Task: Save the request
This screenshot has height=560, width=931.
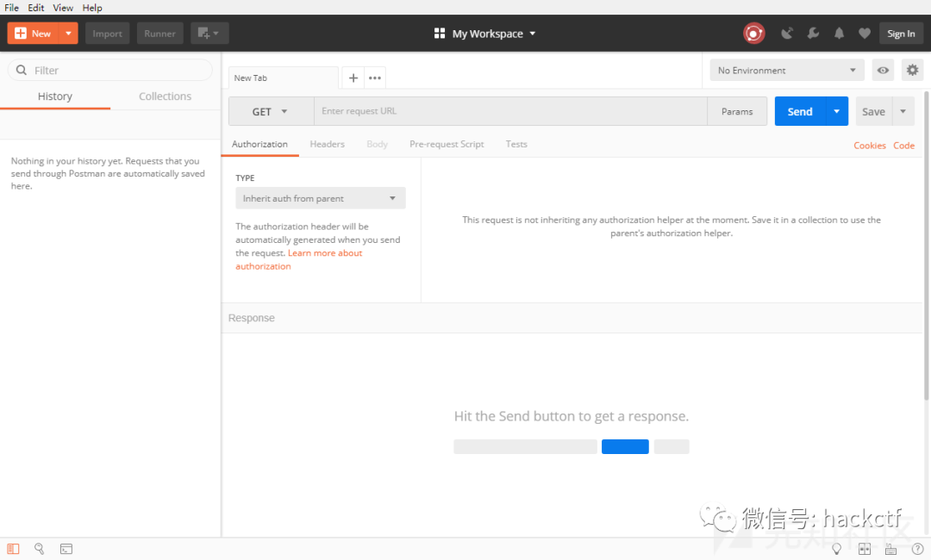Action: pyautogui.click(x=873, y=111)
